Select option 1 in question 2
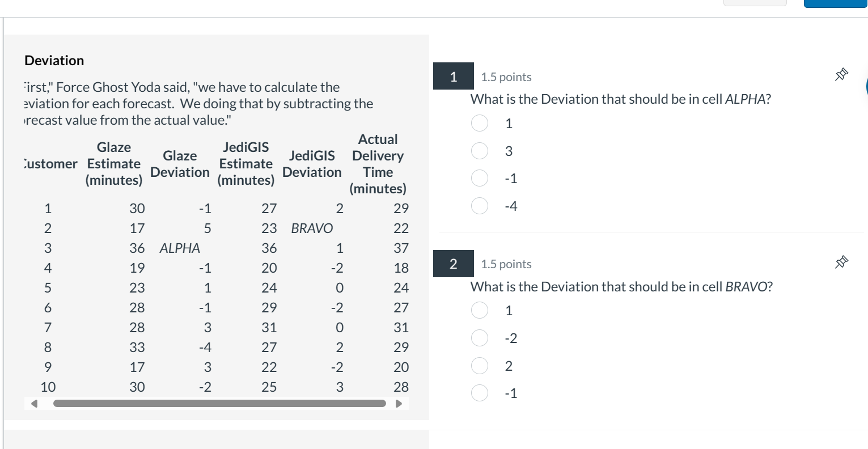Screen dimensions: 868x449 480,311
